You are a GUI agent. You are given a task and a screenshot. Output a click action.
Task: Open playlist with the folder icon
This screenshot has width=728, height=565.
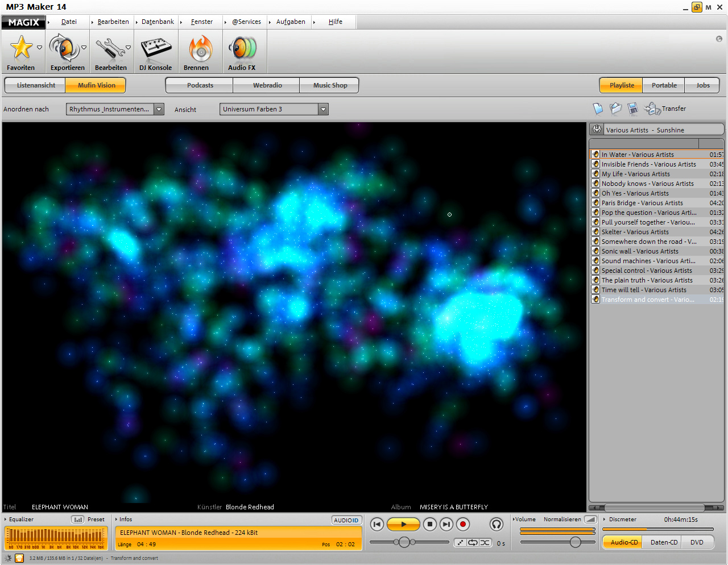click(615, 109)
